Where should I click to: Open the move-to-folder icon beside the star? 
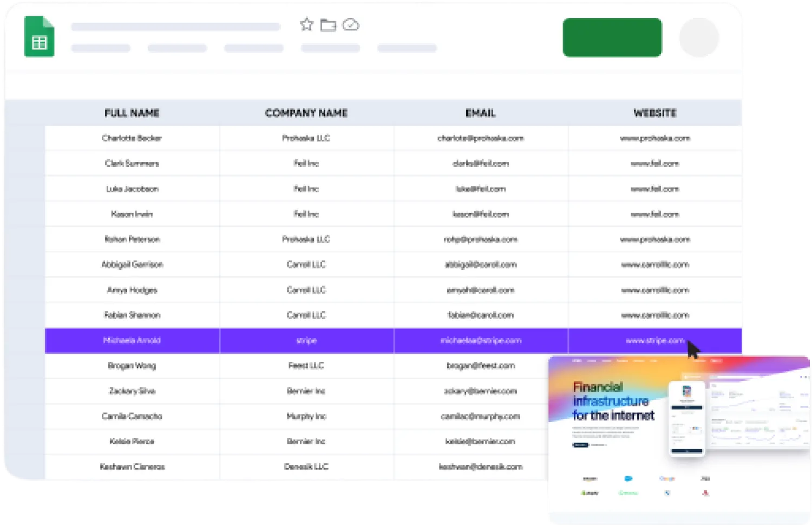pyautogui.click(x=328, y=25)
